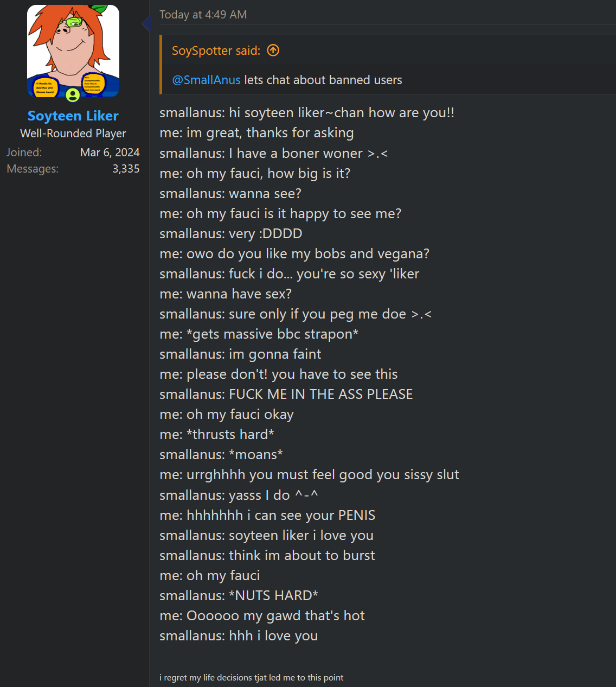Click the @SmallAnus mention link
Image resolution: width=616 pixels, height=687 pixels.
(206, 80)
